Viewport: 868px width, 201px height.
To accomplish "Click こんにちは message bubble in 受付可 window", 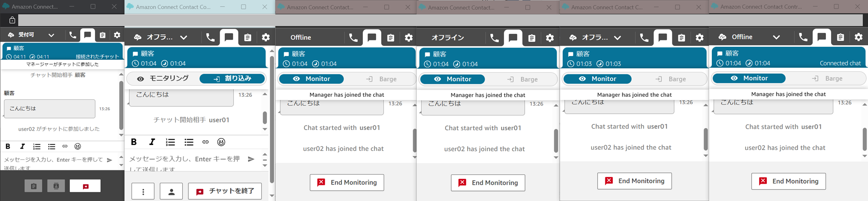I will [49, 109].
